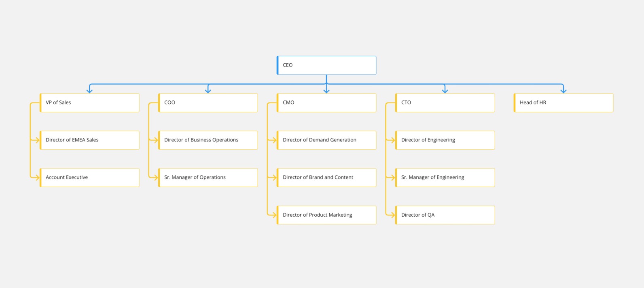Screen dimensions: 644x288
Task: Click yellow arrowhead pointing to Director of QA
Action: click(x=392, y=215)
